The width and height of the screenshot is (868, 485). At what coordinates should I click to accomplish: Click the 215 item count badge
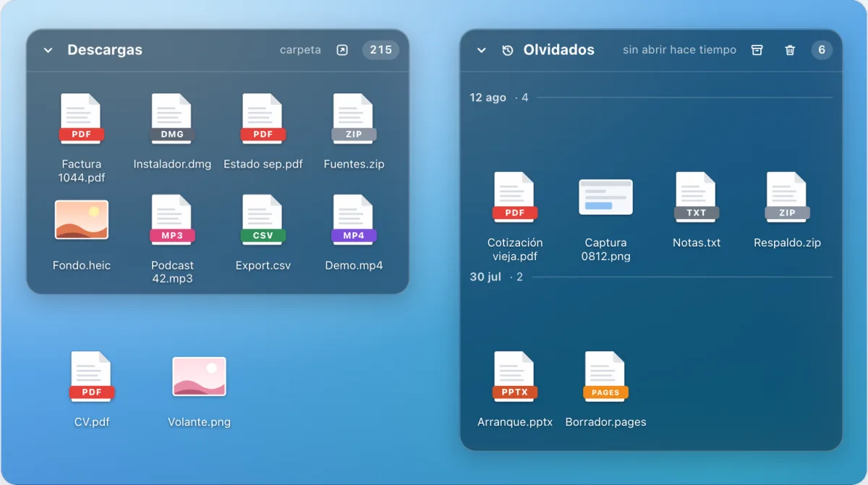pyautogui.click(x=380, y=50)
